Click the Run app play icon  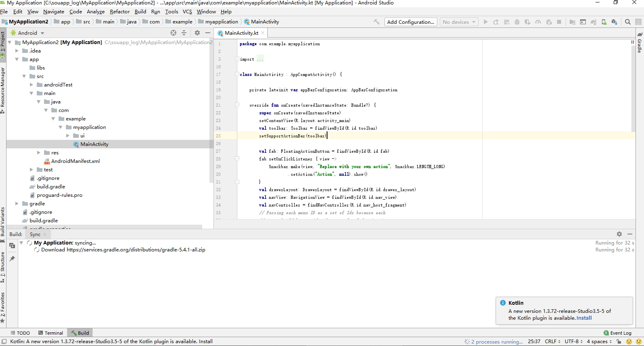coord(486,22)
